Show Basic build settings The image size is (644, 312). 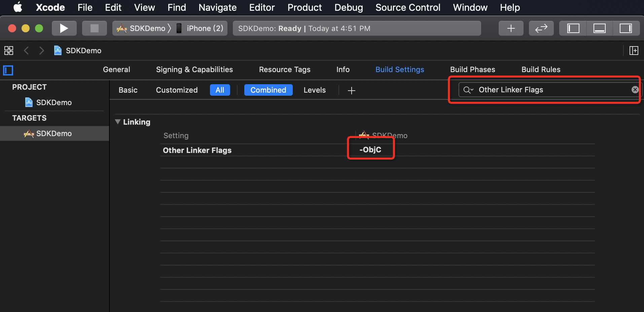tap(128, 90)
